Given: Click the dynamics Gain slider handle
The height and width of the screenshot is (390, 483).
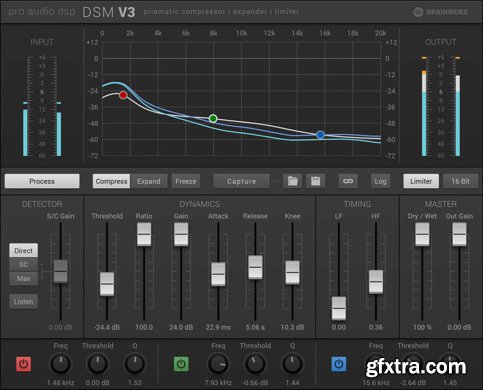Looking at the screenshot, I should coord(181,234).
